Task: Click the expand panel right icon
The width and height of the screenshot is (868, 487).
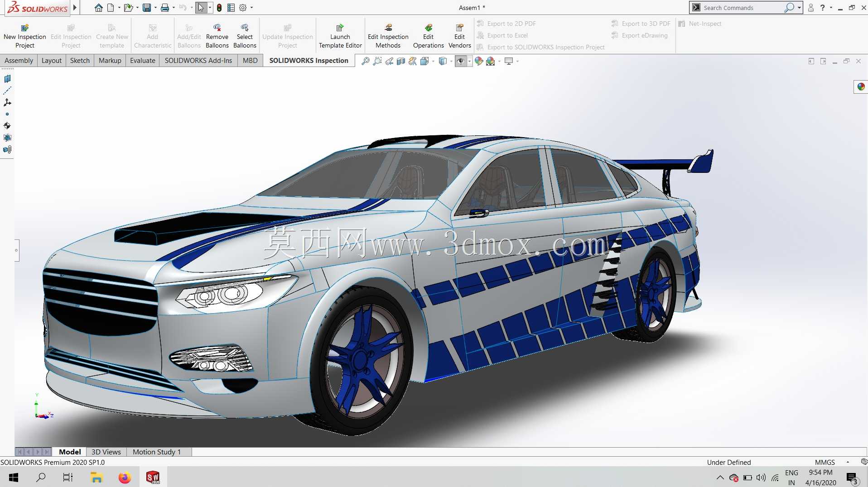Action: [823, 61]
